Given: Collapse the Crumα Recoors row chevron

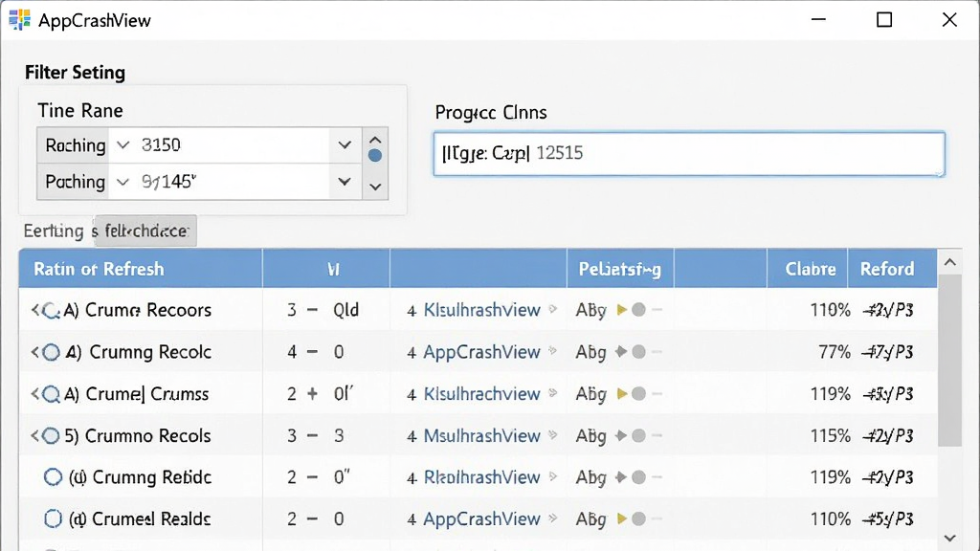Looking at the screenshot, I should pyautogui.click(x=35, y=310).
